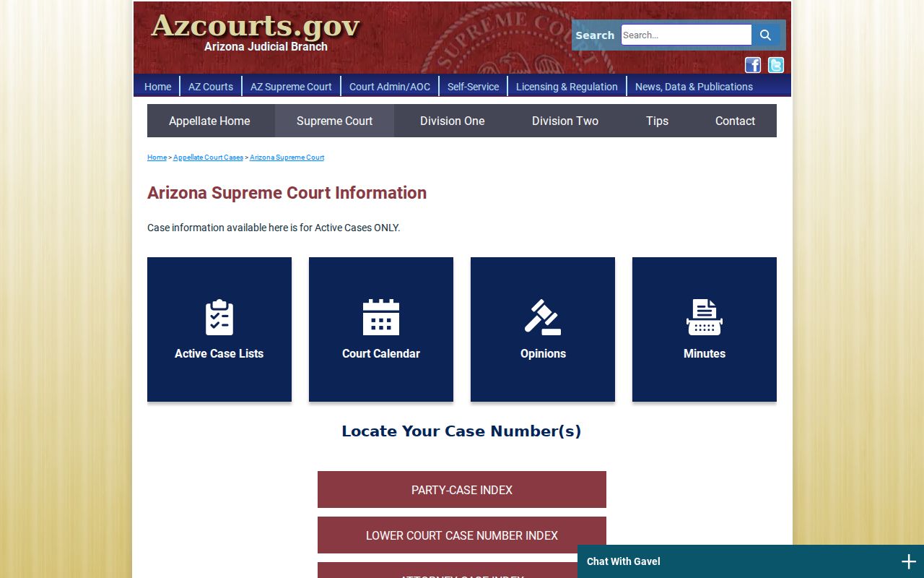This screenshot has height=578, width=924.
Task: Open the AZ Courts menu
Action: click(211, 87)
